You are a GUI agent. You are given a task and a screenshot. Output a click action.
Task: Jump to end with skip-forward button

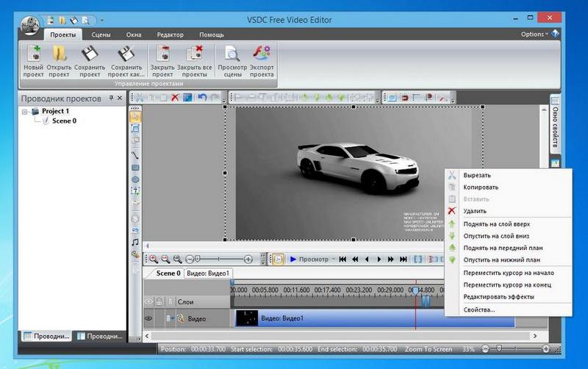click(x=404, y=259)
